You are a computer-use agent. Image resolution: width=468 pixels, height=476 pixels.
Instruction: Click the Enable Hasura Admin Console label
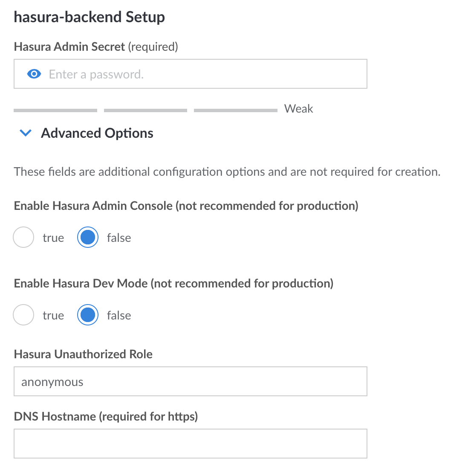(186, 206)
